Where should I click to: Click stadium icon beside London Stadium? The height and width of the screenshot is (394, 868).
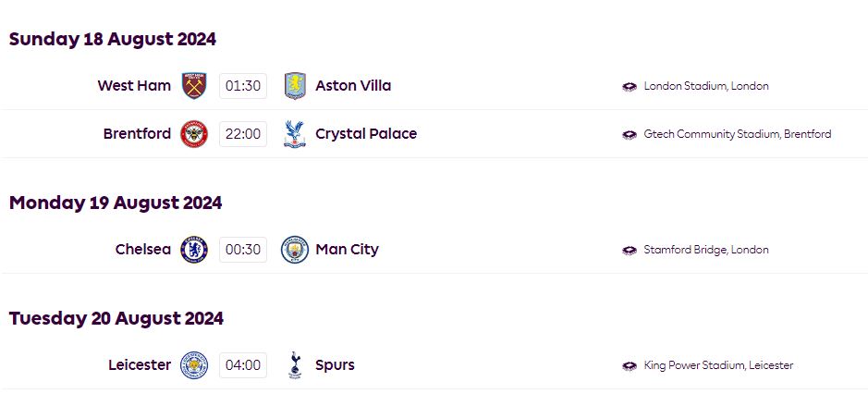pyautogui.click(x=630, y=86)
